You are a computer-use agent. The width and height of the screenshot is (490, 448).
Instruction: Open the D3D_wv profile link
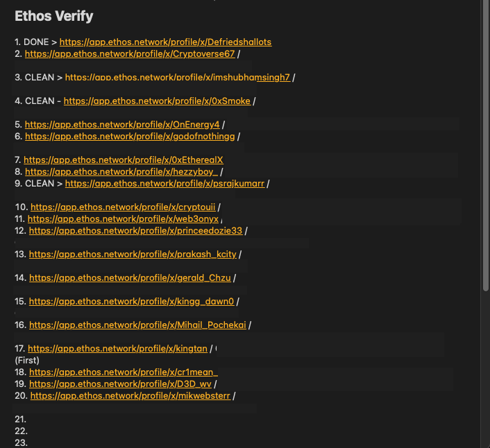tap(120, 384)
